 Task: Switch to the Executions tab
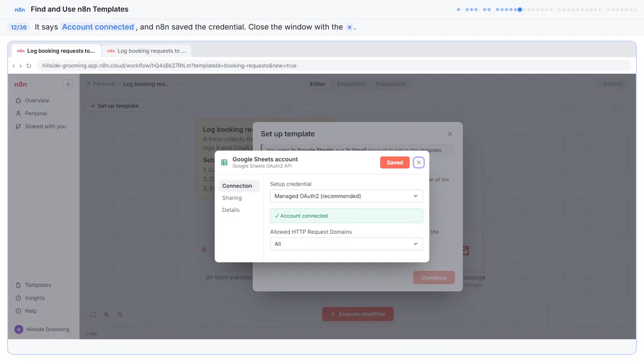click(351, 84)
